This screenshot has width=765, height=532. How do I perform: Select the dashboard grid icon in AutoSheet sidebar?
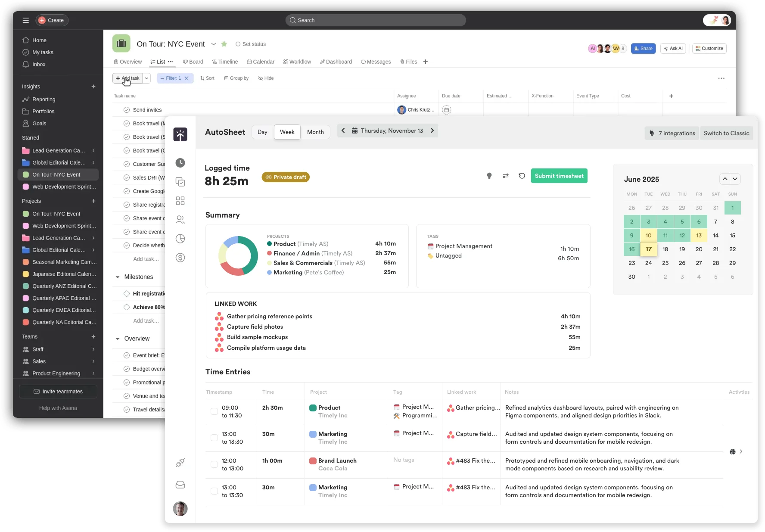point(180,201)
